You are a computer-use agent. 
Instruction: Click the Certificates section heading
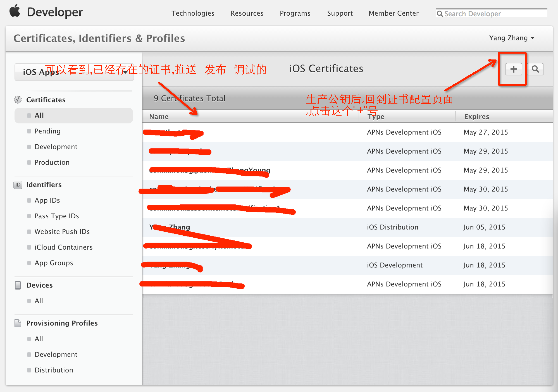pos(46,100)
